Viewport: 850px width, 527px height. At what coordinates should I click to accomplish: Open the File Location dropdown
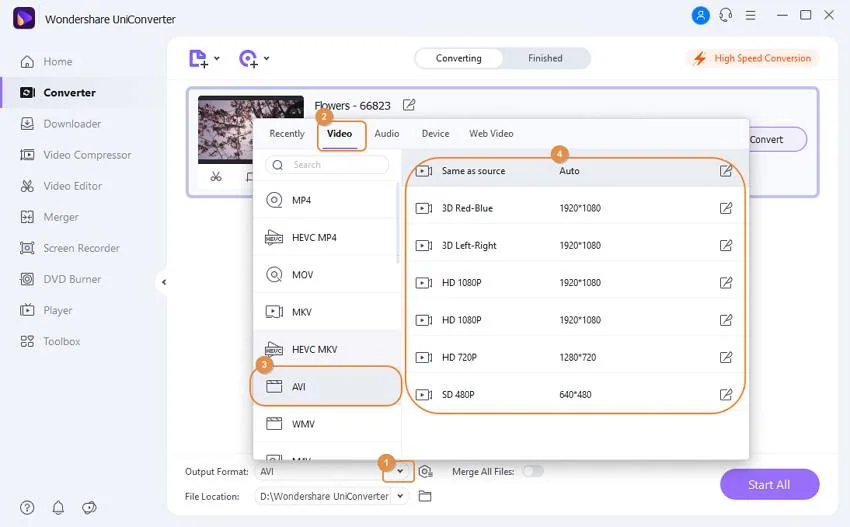pos(400,496)
